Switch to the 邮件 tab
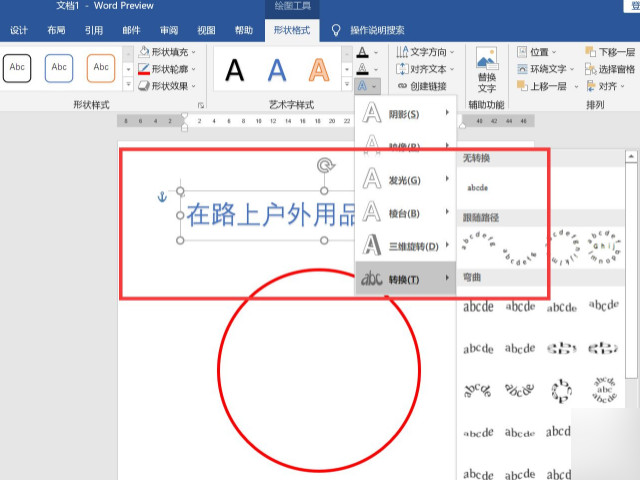Viewport: 640px width, 480px height. tap(131, 30)
